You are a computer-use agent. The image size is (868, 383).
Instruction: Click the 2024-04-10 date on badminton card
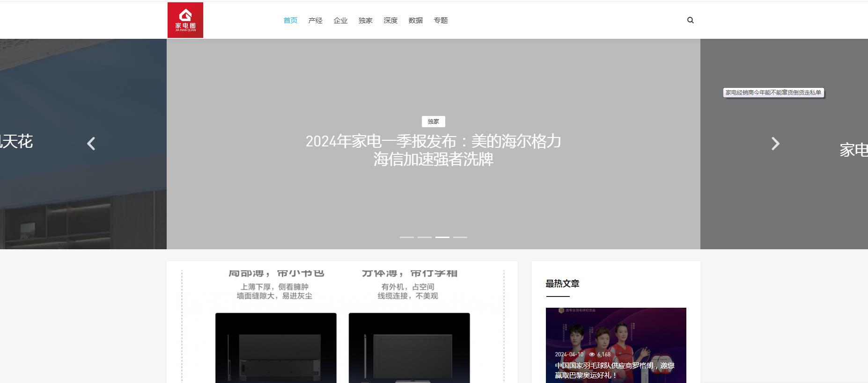coord(569,354)
